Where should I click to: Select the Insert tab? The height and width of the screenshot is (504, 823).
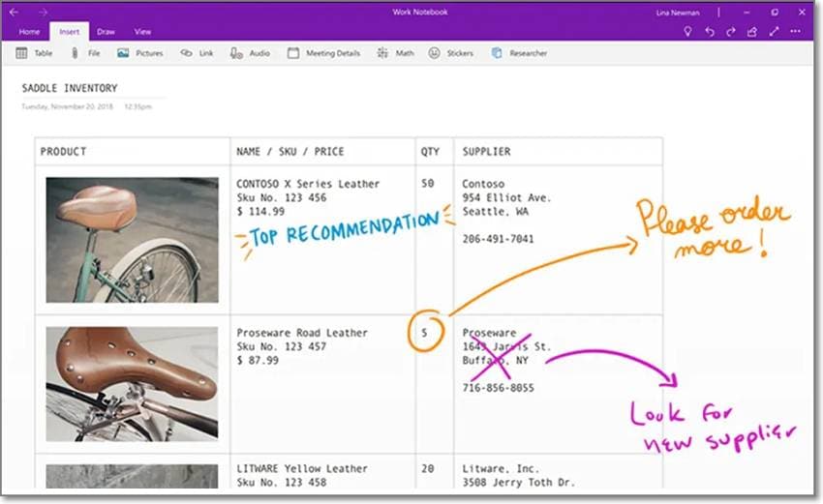click(70, 32)
